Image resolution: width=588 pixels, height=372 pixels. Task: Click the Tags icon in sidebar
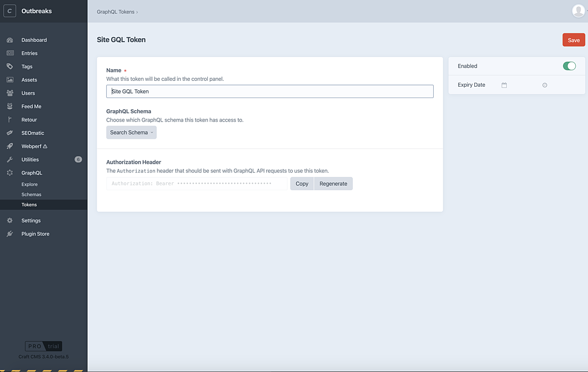pos(10,66)
